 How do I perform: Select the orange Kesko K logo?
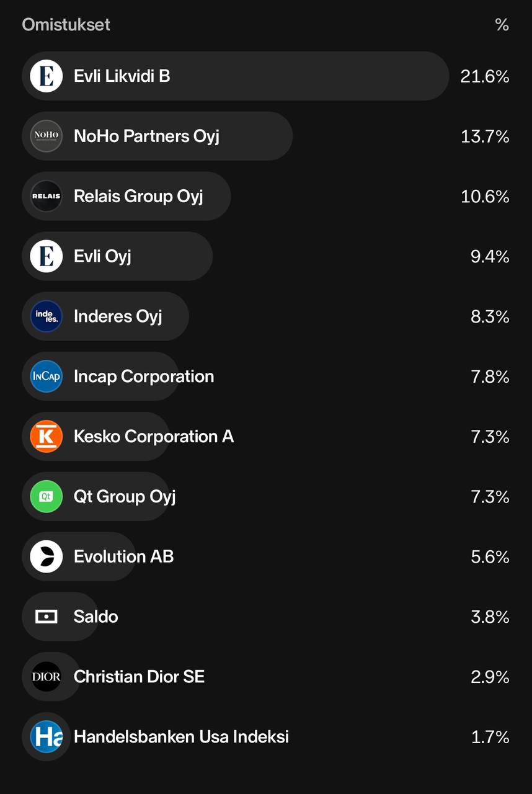click(47, 437)
